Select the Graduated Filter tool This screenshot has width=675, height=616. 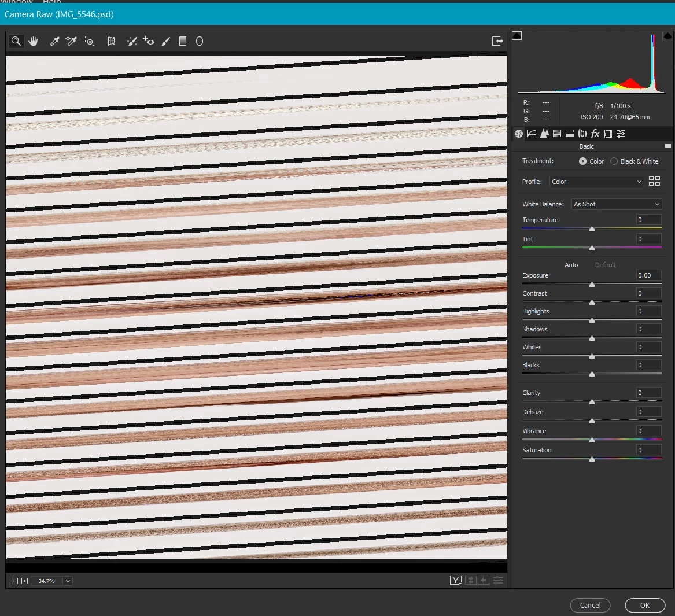(x=183, y=41)
